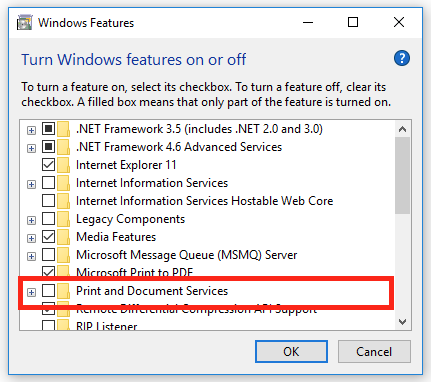Click the Media Features folder icon
Image resolution: width=431 pixels, height=382 pixels.
tap(63, 237)
